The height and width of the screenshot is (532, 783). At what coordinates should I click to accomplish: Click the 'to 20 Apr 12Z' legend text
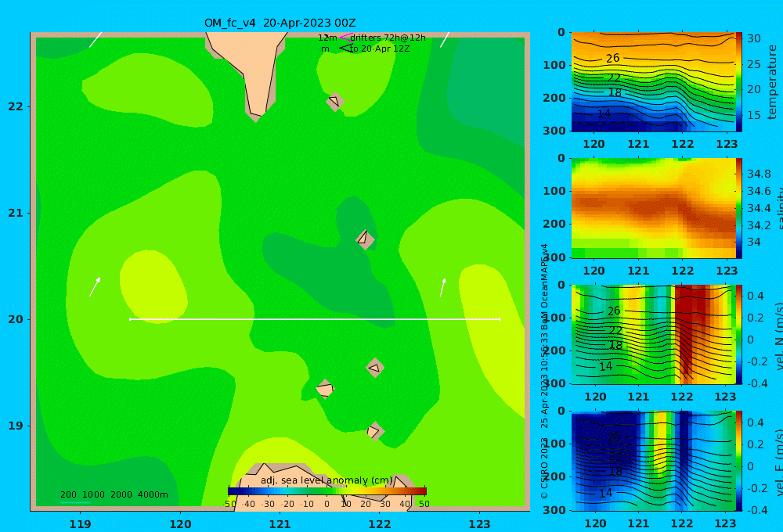tap(380, 49)
